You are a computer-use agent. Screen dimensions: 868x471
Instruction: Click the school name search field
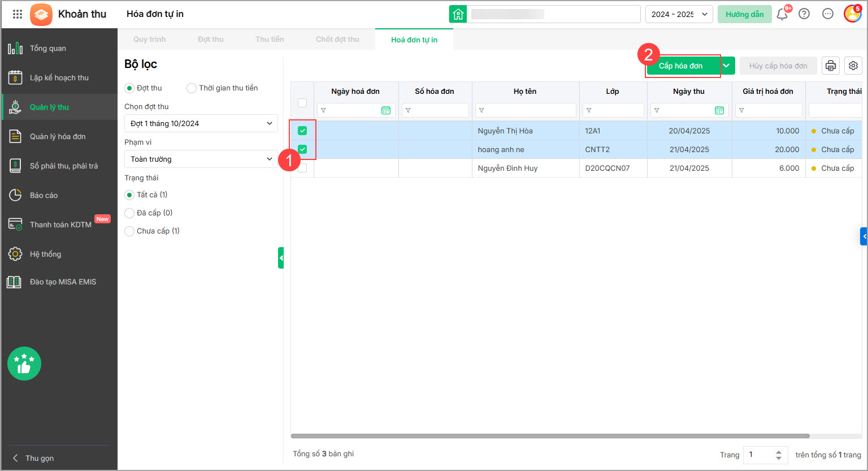[x=554, y=14]
